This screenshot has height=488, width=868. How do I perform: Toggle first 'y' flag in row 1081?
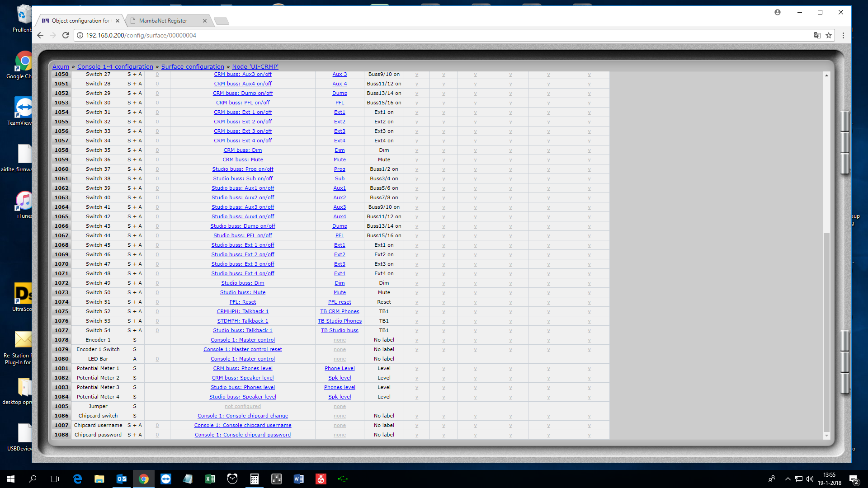click(x=416, y=369)
